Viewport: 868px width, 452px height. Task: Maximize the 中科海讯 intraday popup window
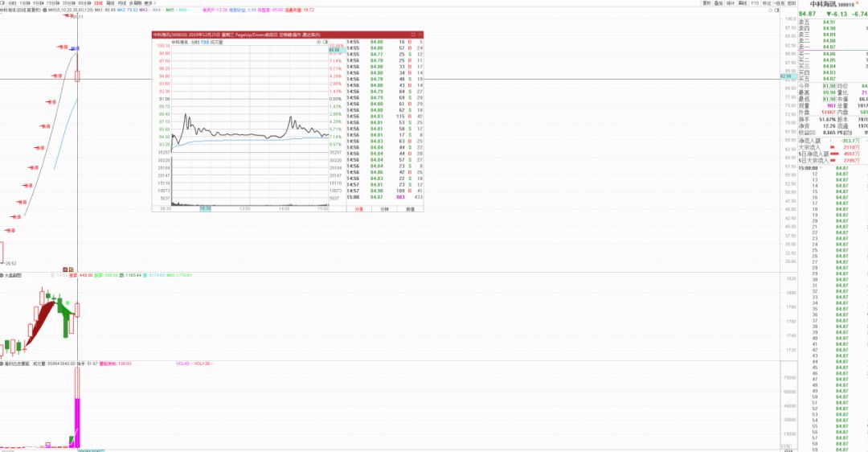coord(412,35)
